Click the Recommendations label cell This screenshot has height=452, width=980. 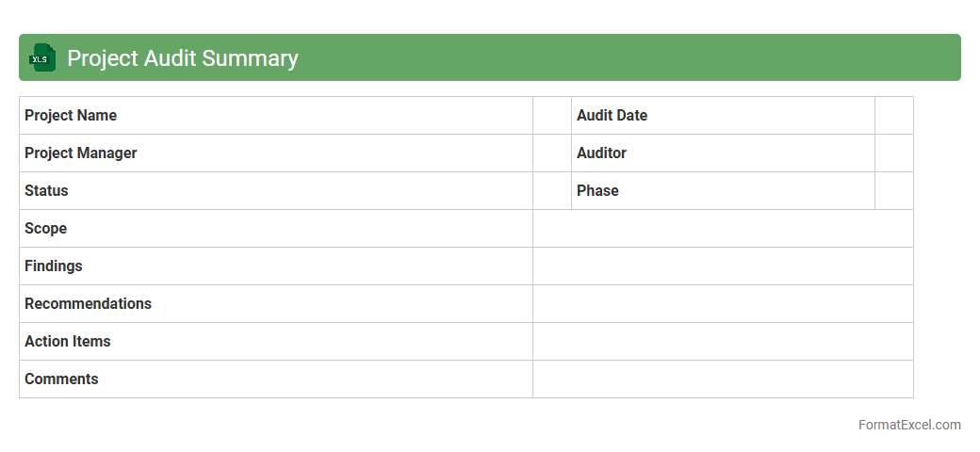(x=275, y=304)
